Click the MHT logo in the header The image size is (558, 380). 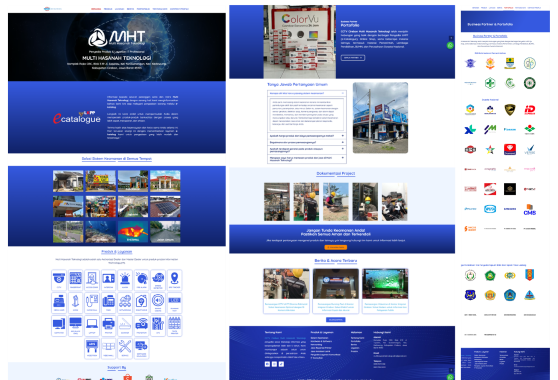click(52, 9)
